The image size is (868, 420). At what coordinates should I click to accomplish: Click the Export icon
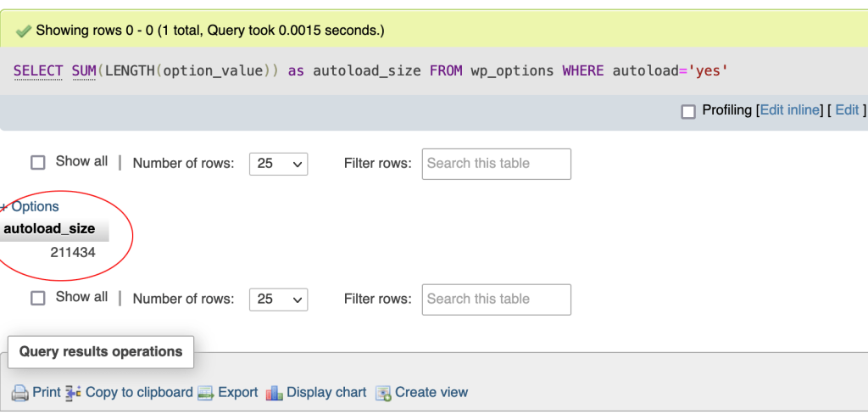(205, 393)
